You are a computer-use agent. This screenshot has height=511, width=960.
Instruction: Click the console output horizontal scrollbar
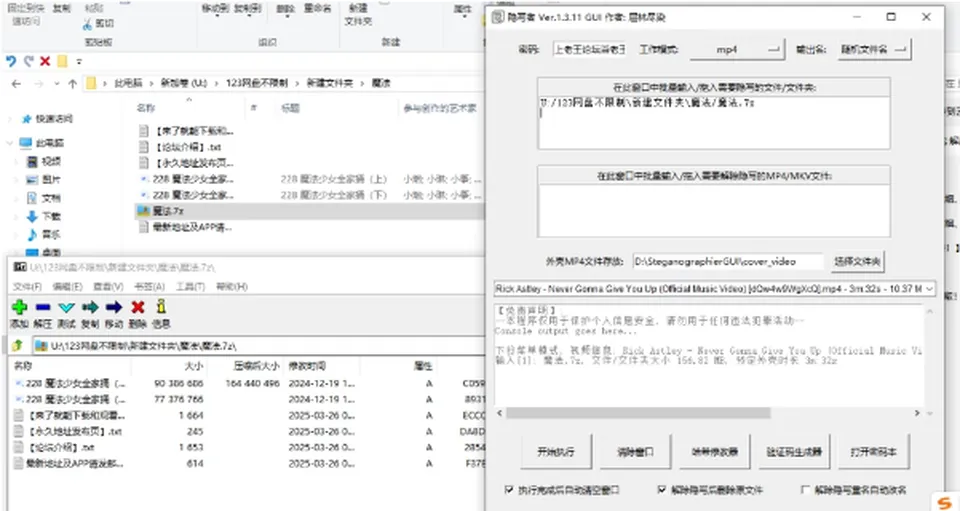click(x=638, y=413)
